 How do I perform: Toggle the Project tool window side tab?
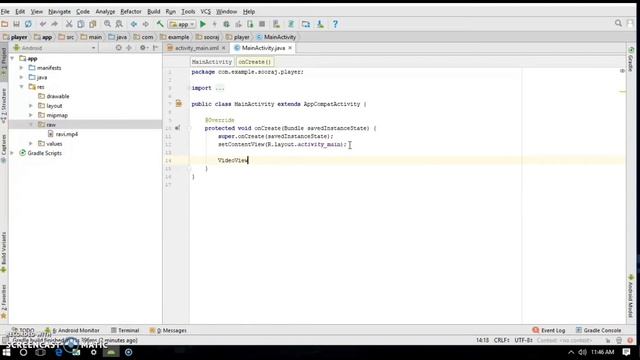[x=4, y=63]
